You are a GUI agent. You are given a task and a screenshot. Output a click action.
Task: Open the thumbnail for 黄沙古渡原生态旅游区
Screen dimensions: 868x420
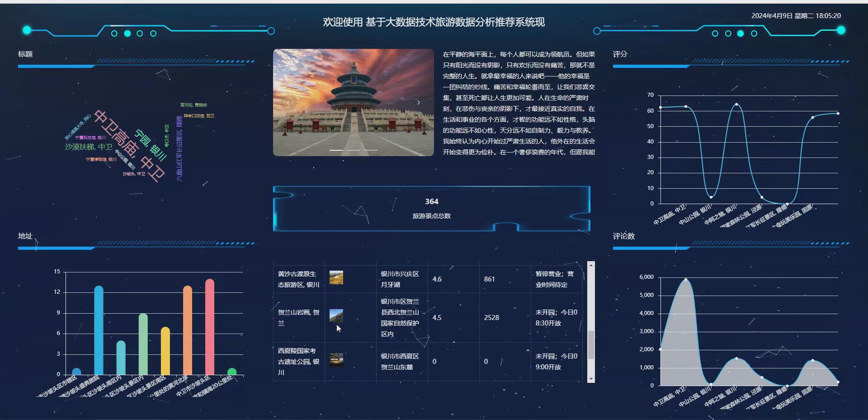(337, 277)
